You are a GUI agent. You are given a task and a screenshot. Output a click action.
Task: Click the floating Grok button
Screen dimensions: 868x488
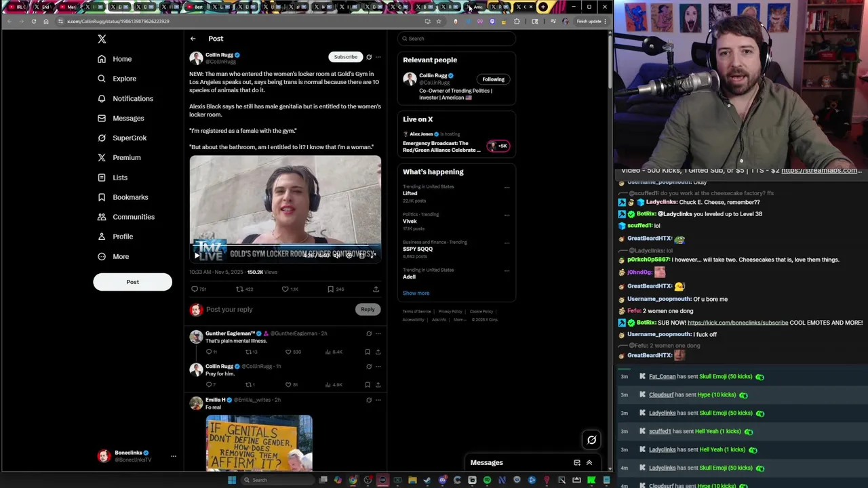pyautogui.click(x=591, y=441)
